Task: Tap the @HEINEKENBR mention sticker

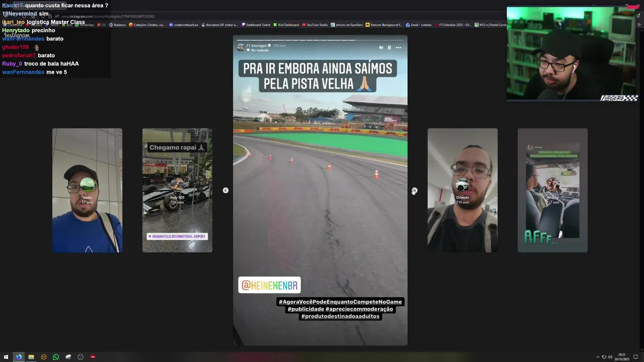Action: pos(269,285)
